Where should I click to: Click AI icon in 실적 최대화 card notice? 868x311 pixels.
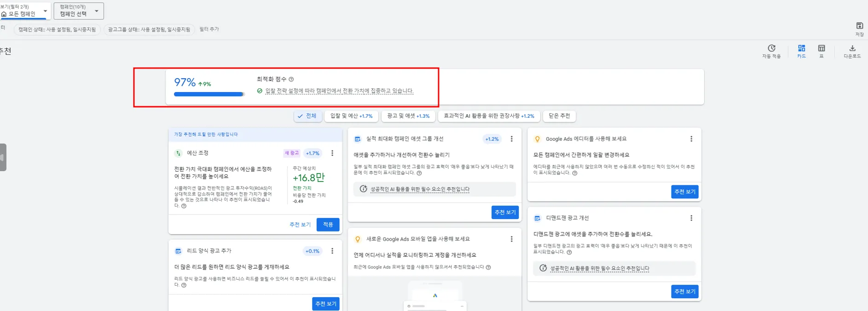tap(363, 189)
